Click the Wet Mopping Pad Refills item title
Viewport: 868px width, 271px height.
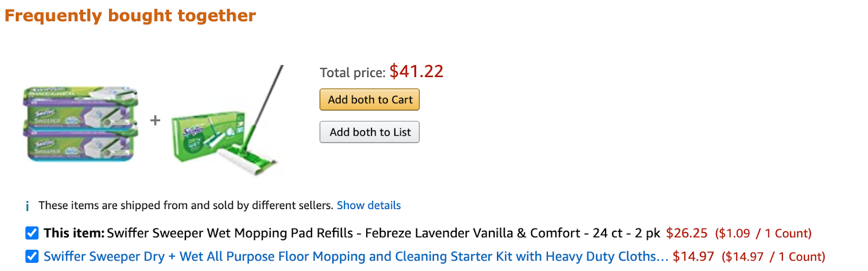383,233
